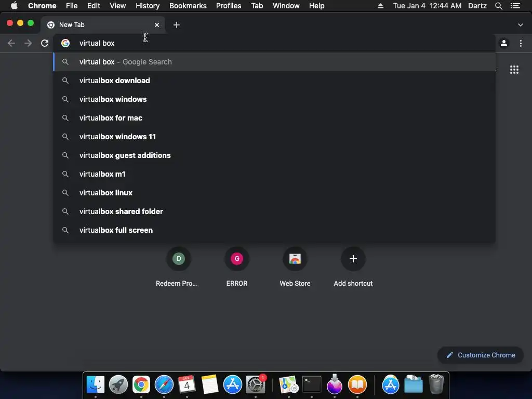Click the Dartz user name in menu bar

pos(477,6)
